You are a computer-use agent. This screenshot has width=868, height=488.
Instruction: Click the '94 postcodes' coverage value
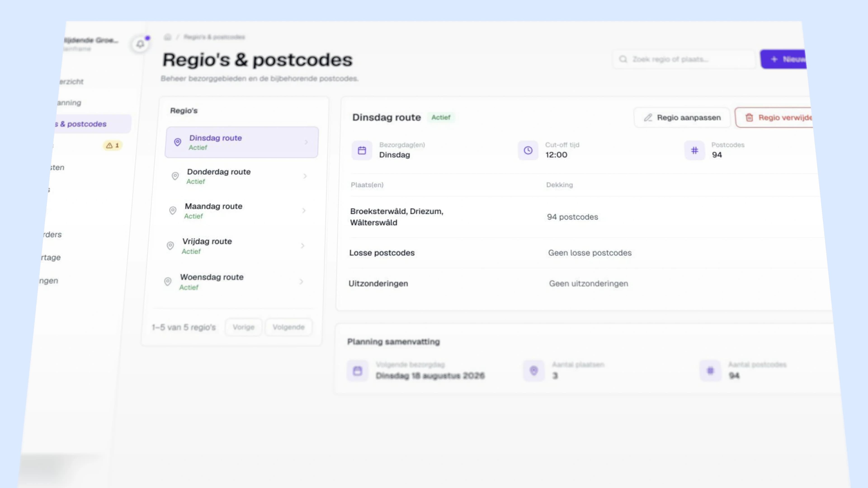[x=573, y=217]
